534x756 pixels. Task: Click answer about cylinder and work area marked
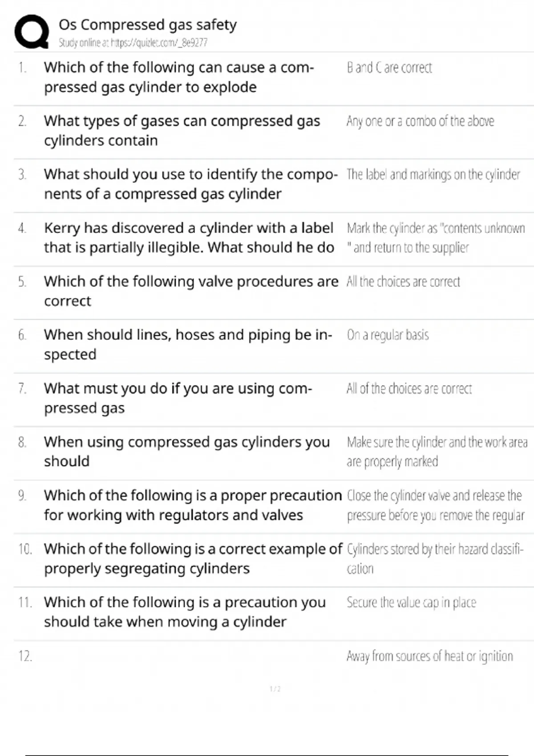(437, 451)
